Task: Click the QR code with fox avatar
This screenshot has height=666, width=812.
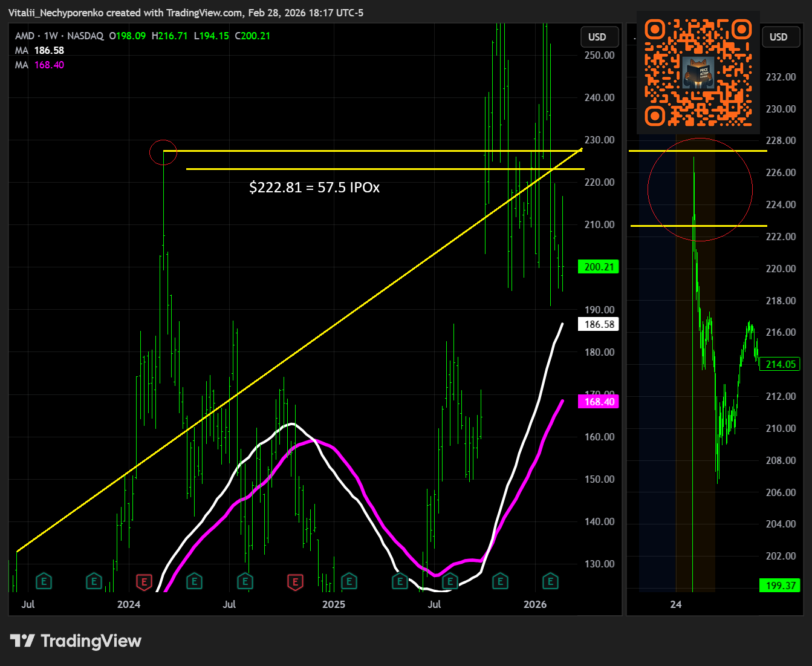Action: tap(698, 73)
